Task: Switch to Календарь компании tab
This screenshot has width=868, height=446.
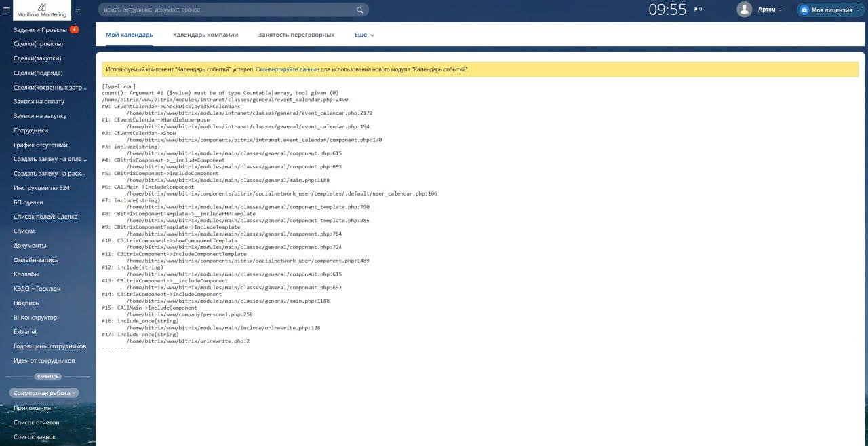Action: (205, 35)
